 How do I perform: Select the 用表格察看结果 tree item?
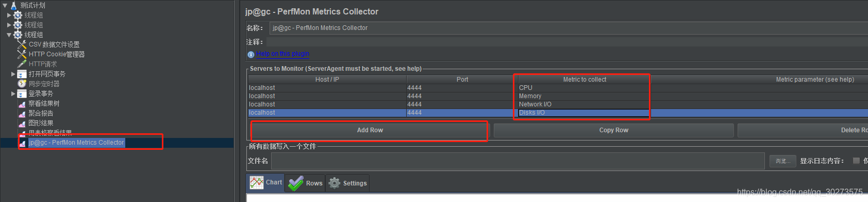point(50,133)
